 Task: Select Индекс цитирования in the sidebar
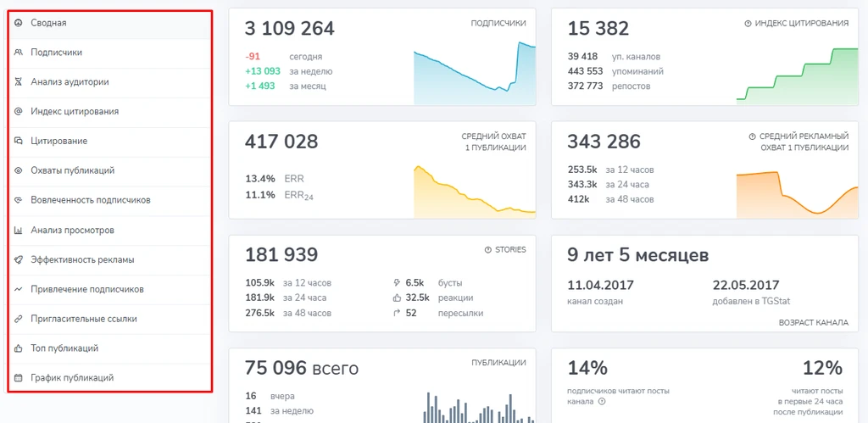(x=109, y=112)
